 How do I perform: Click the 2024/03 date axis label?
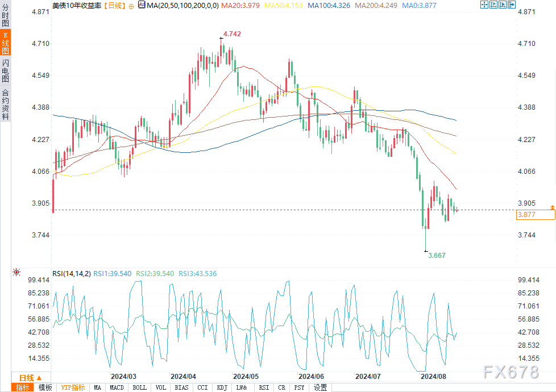pyautogui.click(x=123, y=377)
